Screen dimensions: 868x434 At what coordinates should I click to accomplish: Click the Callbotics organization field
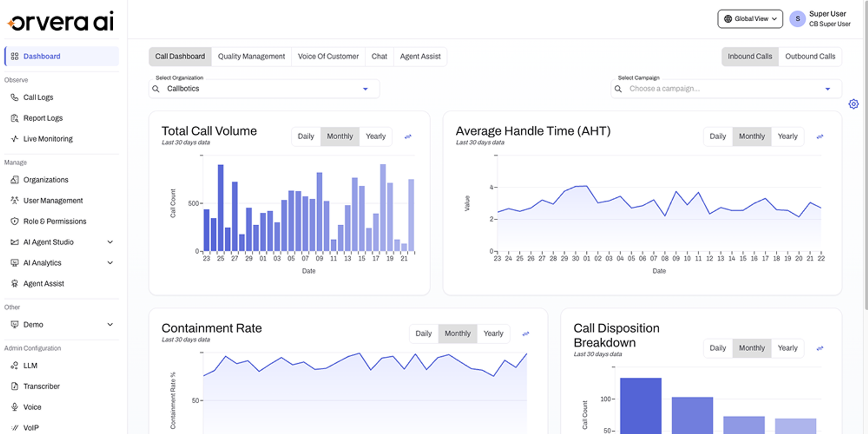coord(264,89)
